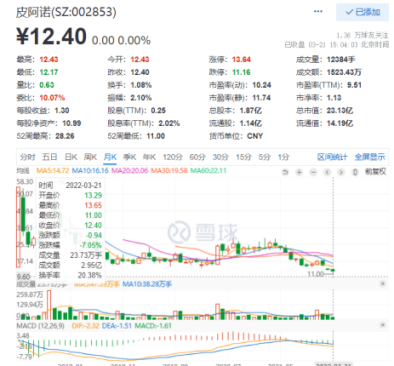Click the tooltip 收盘价 12.40 row
This screenshot has width=394, height=366.
tap(70, 225)
